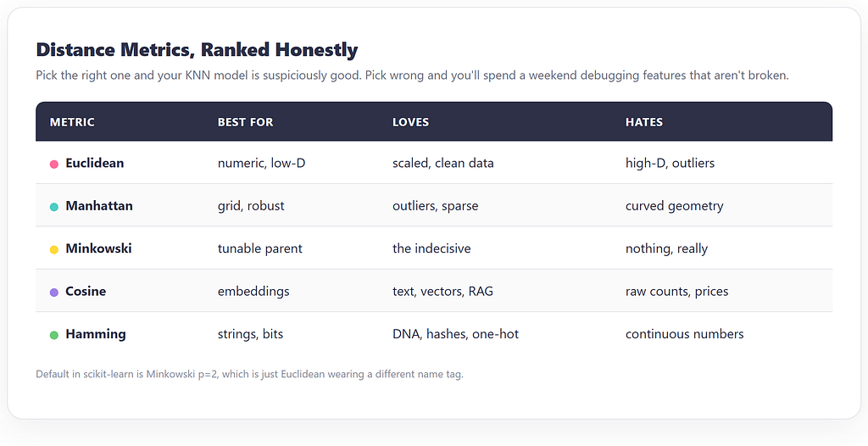Select the Hamming metric name

click(96, 333)
